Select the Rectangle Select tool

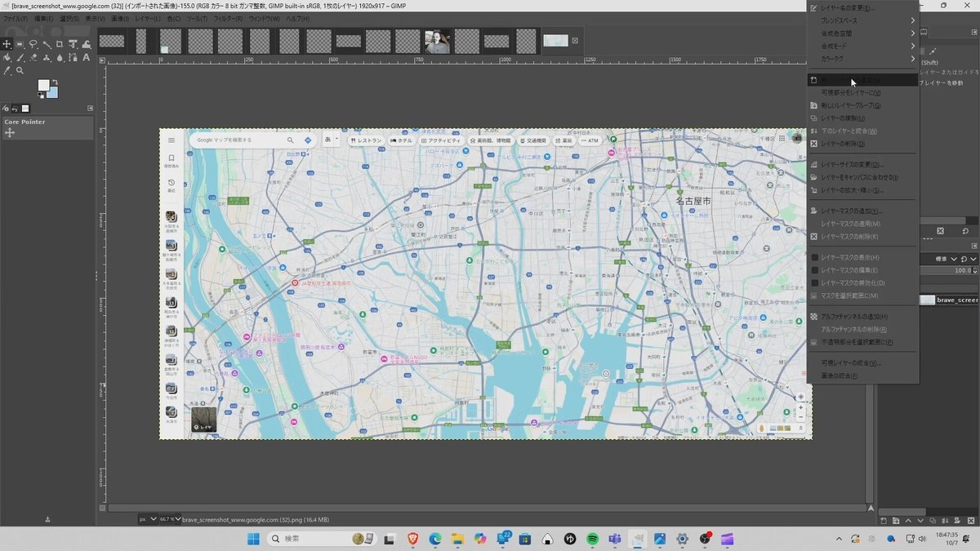pos(20,44)
